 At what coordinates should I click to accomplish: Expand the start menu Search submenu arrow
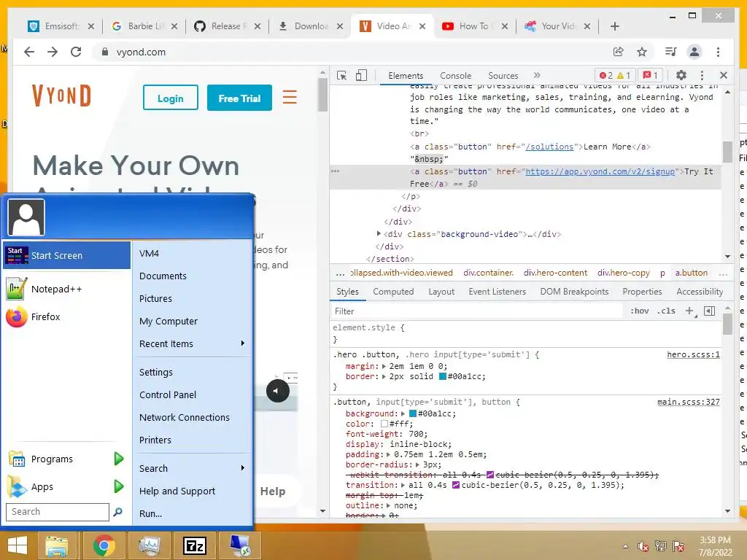243,468
